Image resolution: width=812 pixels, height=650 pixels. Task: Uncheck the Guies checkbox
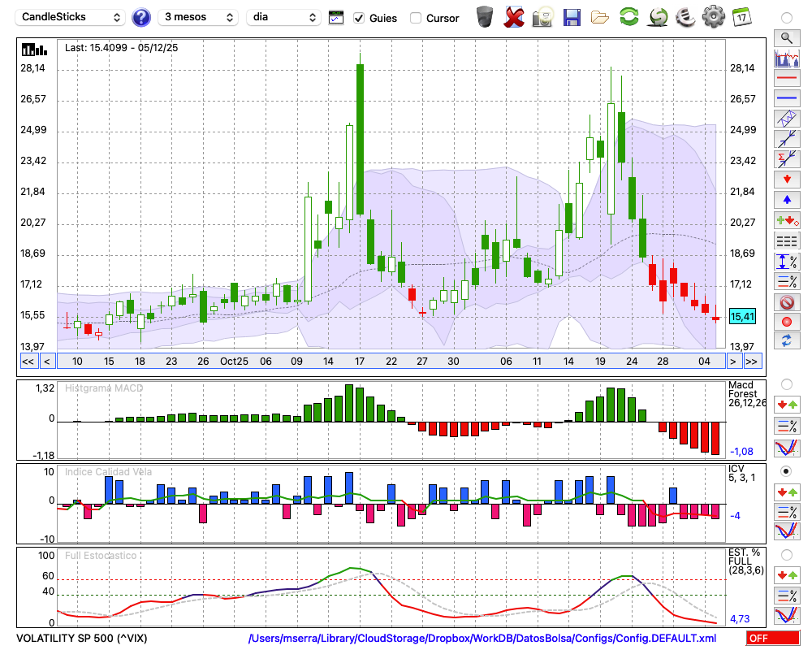click(360, 18)
